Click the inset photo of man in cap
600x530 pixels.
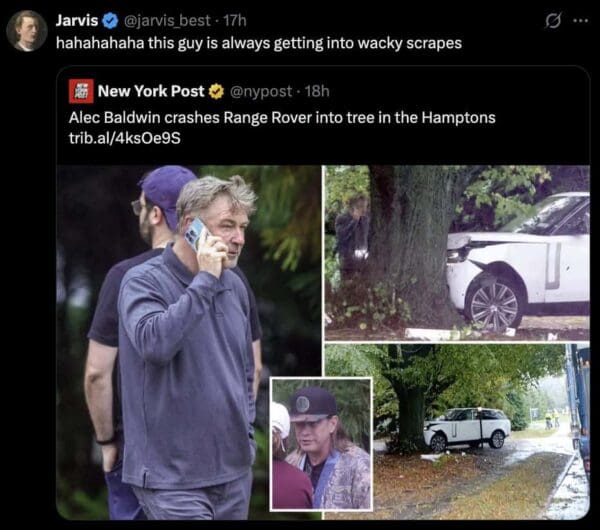point(321,443)
